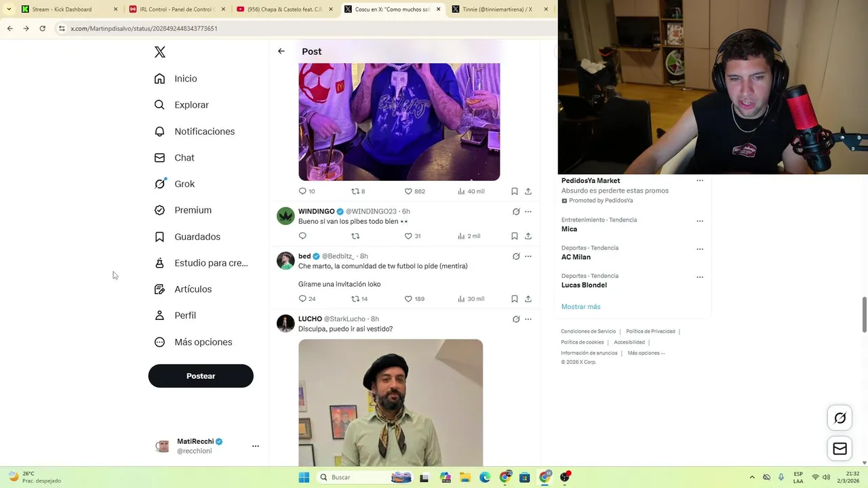More options for AC Milan trend
868x488 pixels.
700,249
